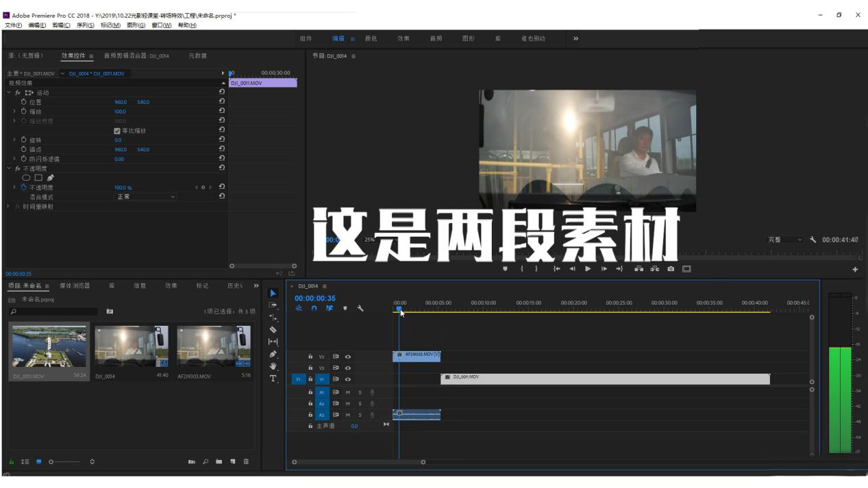Switch to the 颜色 workspace tab
Screen dimensions: 868x488
371,39
